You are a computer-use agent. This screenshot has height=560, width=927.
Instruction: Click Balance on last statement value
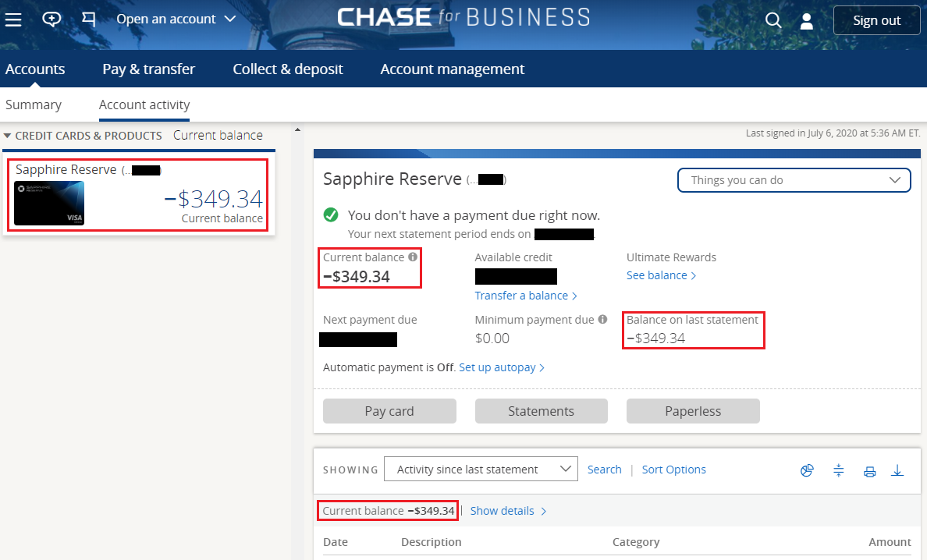(x=655, y=338)
